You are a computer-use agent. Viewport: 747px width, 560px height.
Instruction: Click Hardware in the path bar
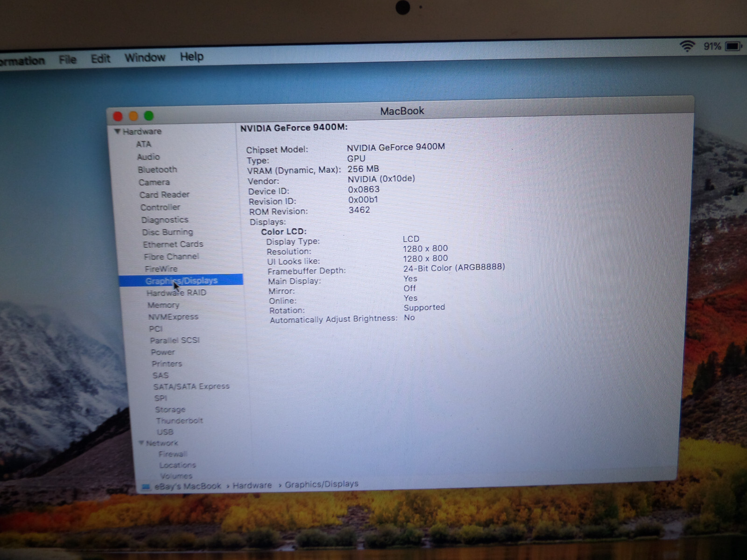(252, 485)
